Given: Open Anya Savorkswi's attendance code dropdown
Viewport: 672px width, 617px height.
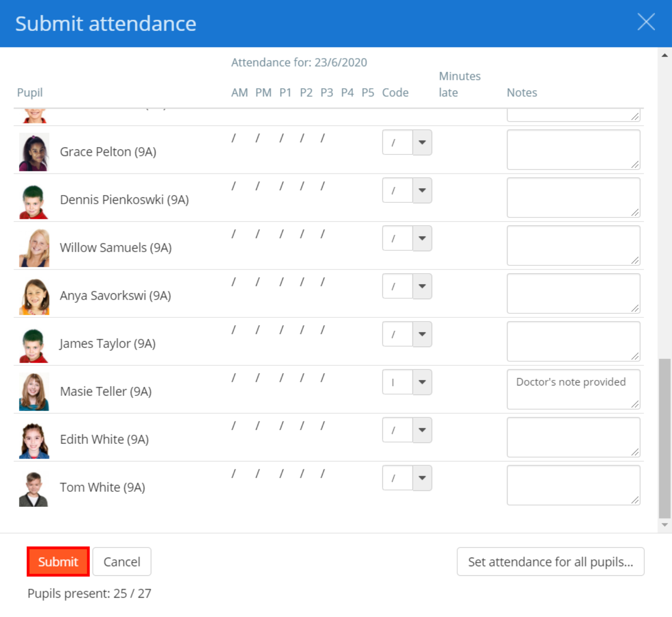Looking at the screenshot, I should pos(421,286).
